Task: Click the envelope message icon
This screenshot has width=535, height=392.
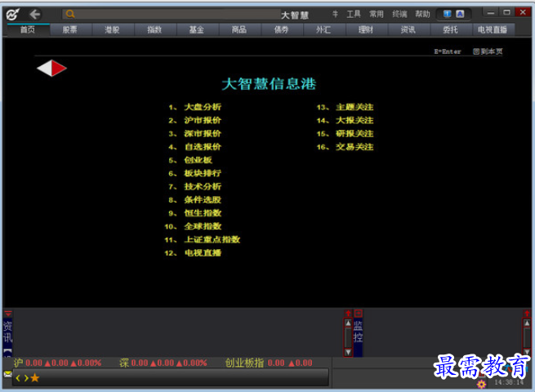Action: [7, 374]
